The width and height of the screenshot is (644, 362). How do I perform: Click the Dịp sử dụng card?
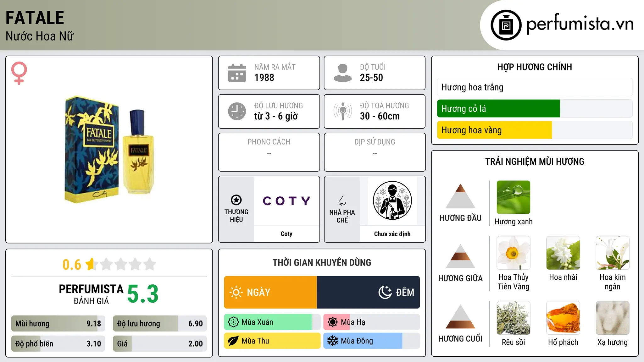point(375,152)
